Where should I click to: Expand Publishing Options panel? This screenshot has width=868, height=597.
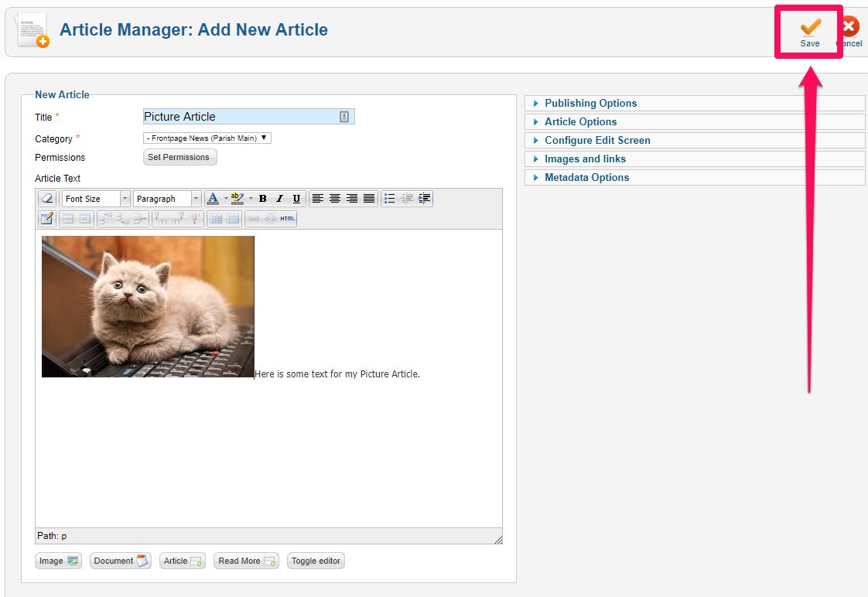pyautogui.click(x=695, y=103)
